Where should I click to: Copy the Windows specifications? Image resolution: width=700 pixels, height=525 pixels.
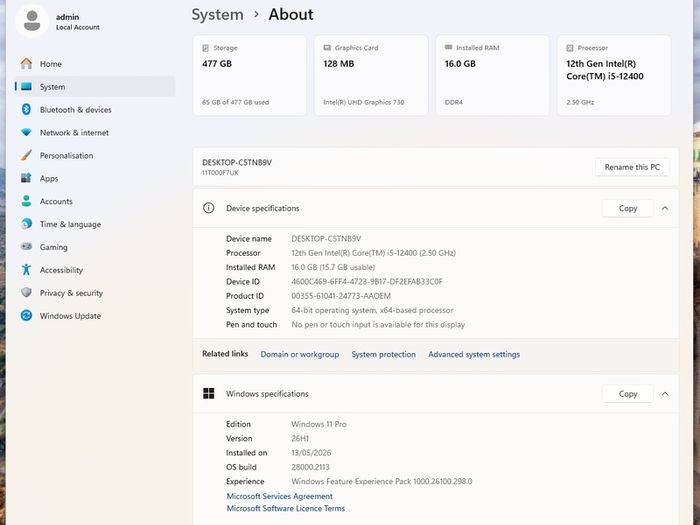(x=628, y=393)
